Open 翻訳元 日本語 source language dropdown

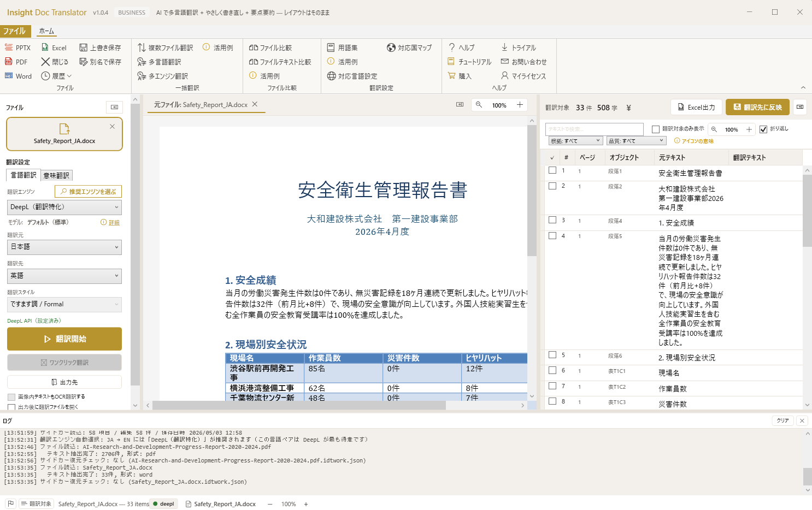[x=64, y=247]
